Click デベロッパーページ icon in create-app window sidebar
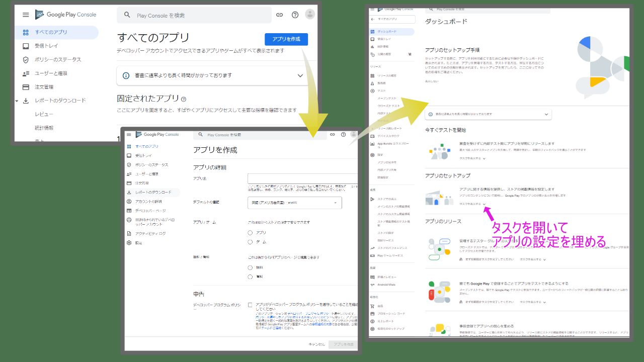The width and height of the screenshot is (644, 362). click(x=129, y=211)
